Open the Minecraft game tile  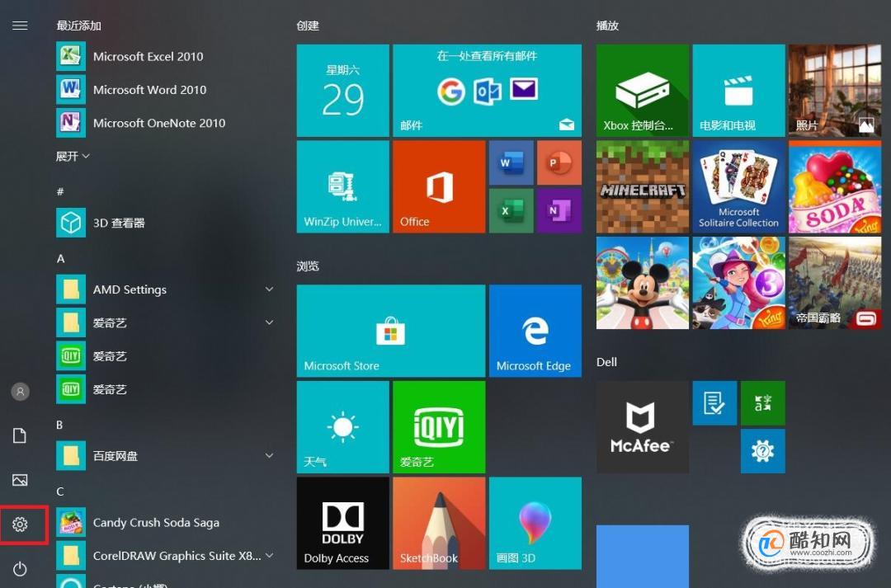pos(642,186)
